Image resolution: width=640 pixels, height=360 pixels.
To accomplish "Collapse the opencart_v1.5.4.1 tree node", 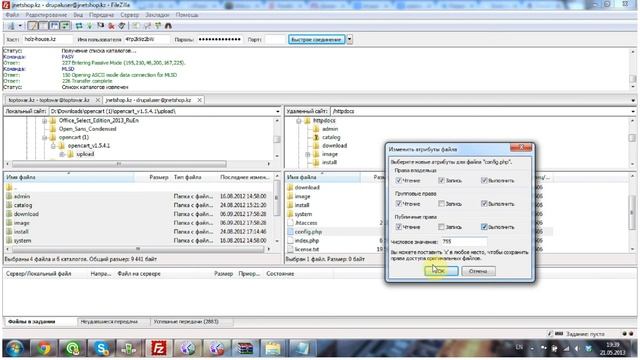I will click(53, 146).
